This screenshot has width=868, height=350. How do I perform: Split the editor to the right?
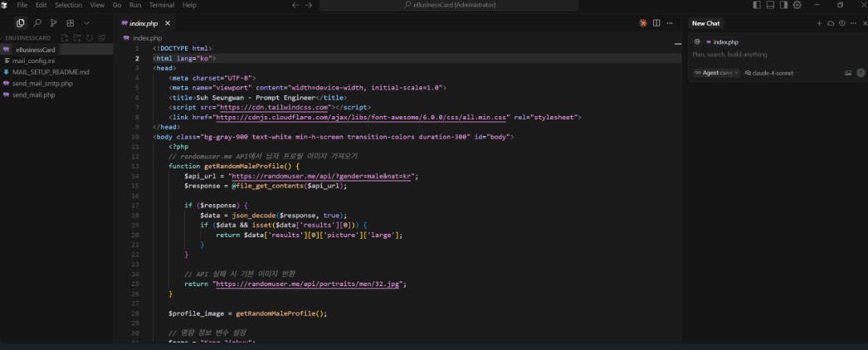tap(656, 23)
